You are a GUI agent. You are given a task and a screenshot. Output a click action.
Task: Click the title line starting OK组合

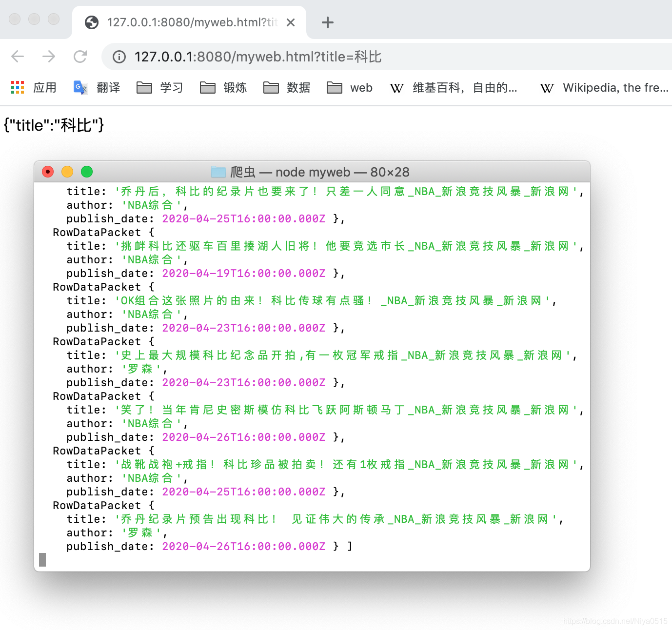point(312,301)
